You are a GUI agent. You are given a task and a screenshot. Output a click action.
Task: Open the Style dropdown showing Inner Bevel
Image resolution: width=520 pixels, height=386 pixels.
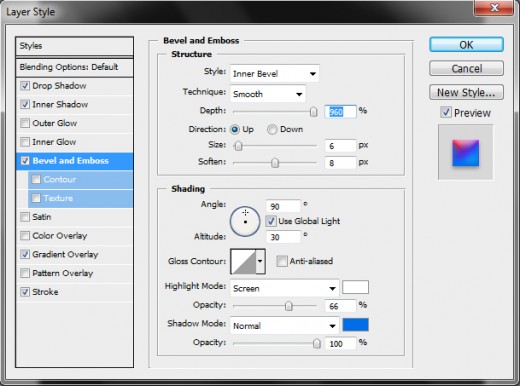pos(275,74)
